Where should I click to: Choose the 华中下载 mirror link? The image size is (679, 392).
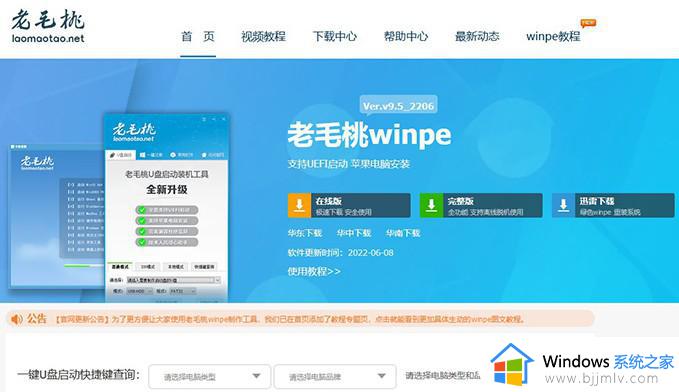tap(354, 233)
